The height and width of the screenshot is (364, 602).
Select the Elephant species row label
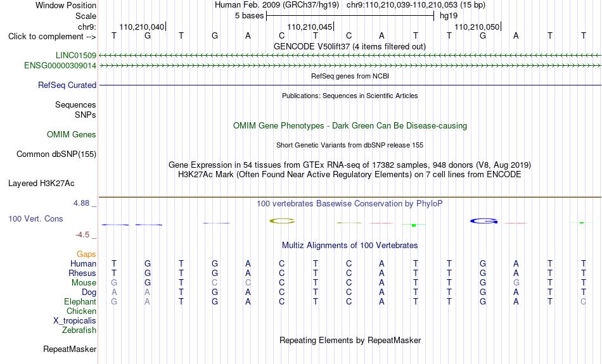tap(80, 302)
